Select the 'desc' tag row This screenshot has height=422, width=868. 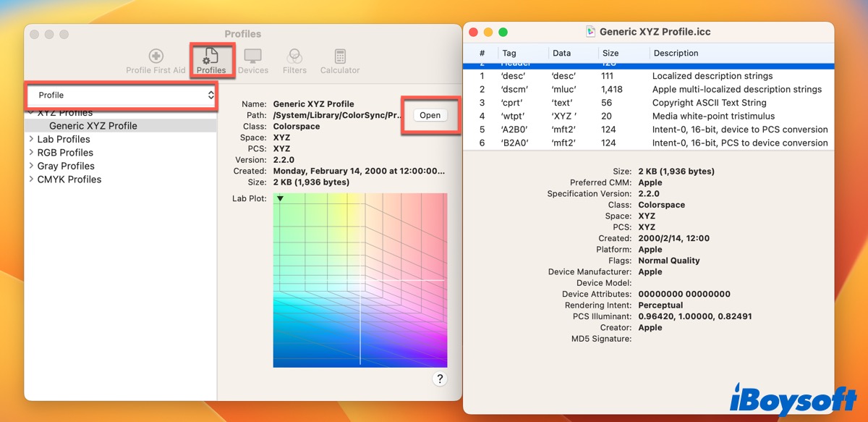tap(648, 76)
